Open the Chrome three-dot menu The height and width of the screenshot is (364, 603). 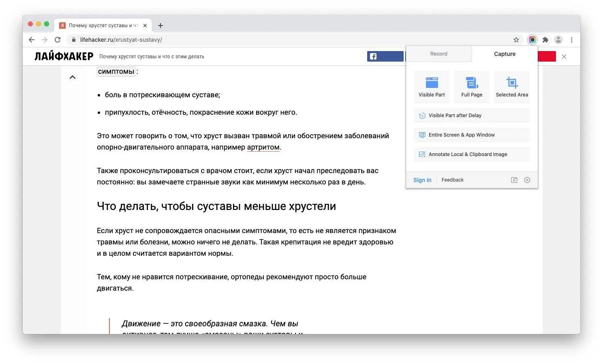(x=571, y=40)
